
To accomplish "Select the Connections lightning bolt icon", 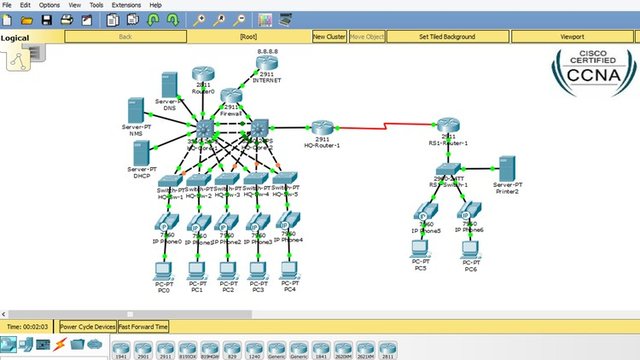I will pos(60,344).
